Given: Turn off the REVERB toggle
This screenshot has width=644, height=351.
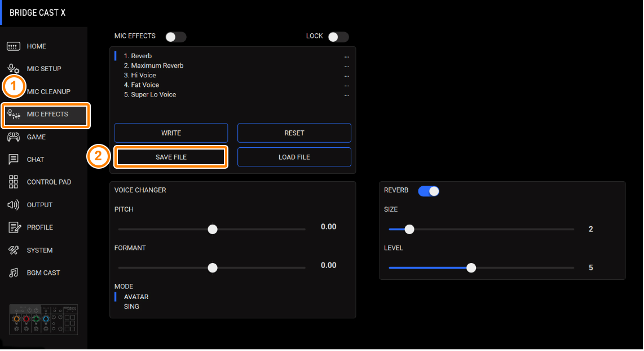Looking at the screenshot, I should coord(429,191).
